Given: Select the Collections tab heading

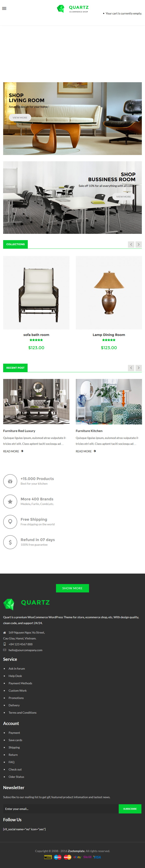Looking at the screenshot, I should coord(16,244).
